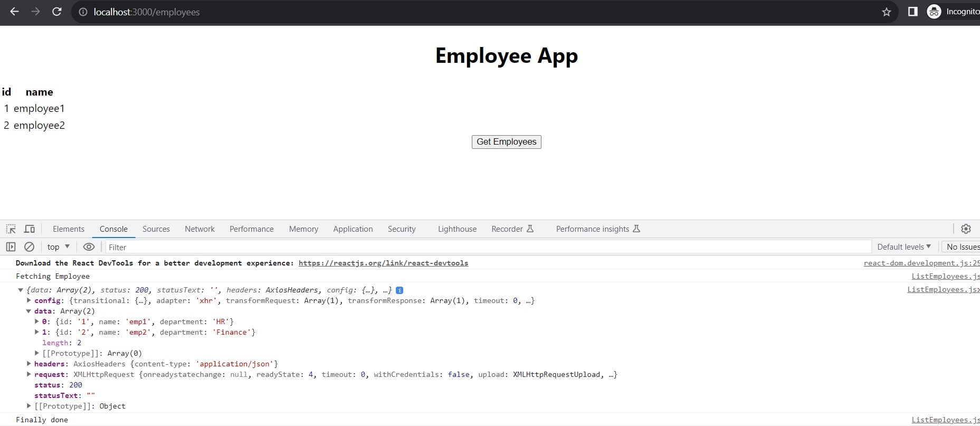Image resolution: width=980 pixels, height=426 pixels.
Task: Open DevTools settings gear
Action: tap(966, 229)
